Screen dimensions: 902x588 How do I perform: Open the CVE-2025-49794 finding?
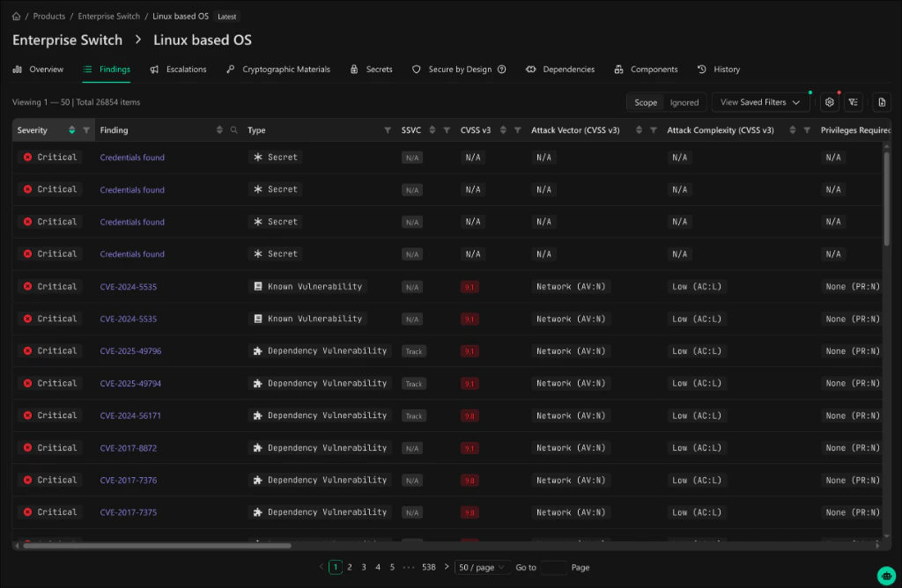pos(130,384)
